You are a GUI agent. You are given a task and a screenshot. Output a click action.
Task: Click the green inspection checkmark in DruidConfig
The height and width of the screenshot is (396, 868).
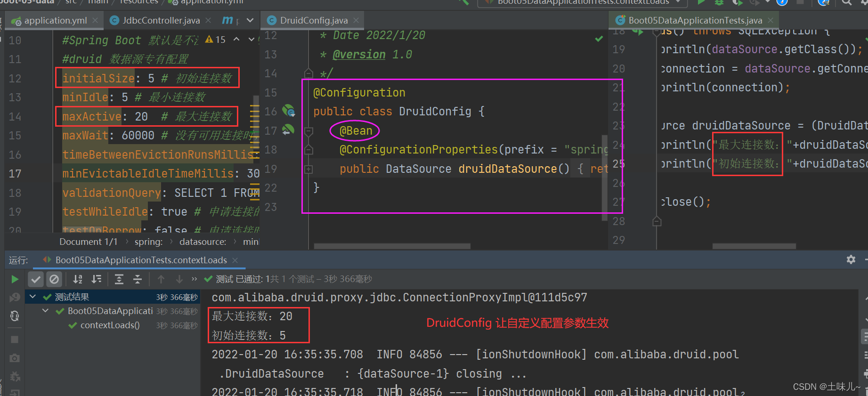(x=599, y=39)
